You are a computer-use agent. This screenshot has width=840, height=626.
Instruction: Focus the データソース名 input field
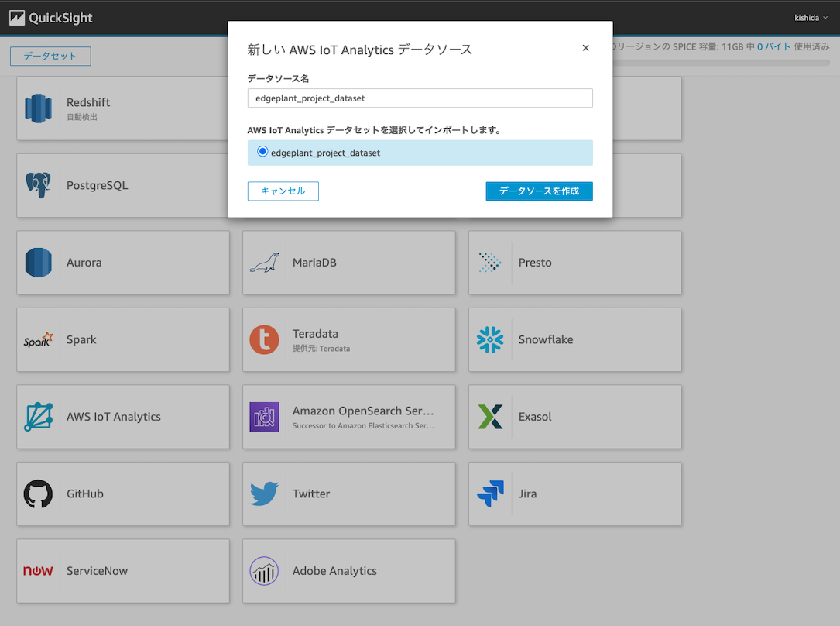420,98
